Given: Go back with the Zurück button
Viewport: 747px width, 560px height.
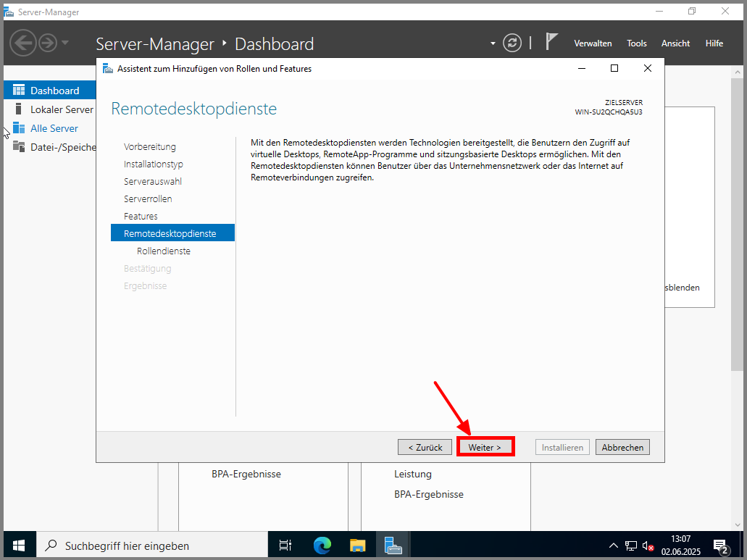Looking at the screenshot, I should click(425, 447).
